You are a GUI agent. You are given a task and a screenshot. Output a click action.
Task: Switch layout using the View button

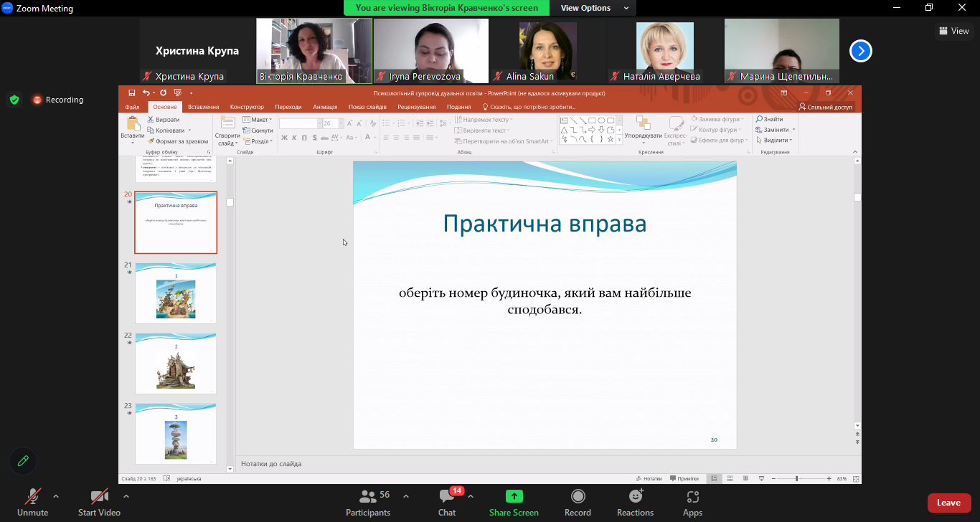pyautogui.click(x=954, y=31)
